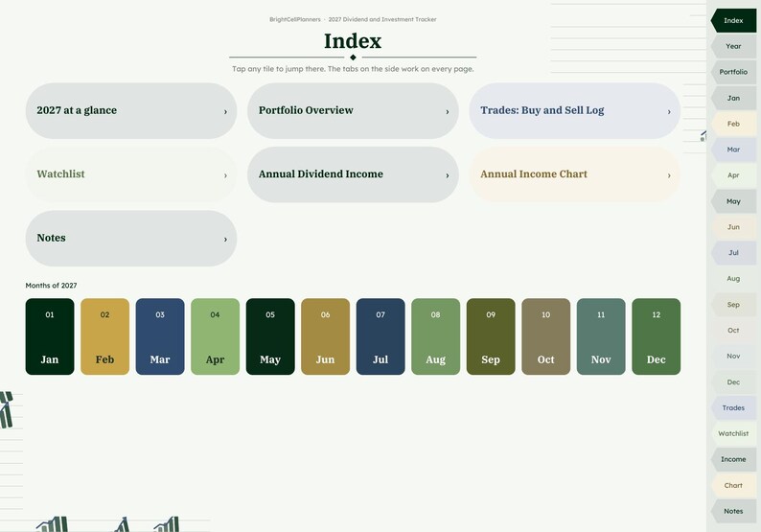Click the 'Months of 2027' label
The height and width of the screenshot is (532, 761).
pyautogui.click(x=51, y=286)
